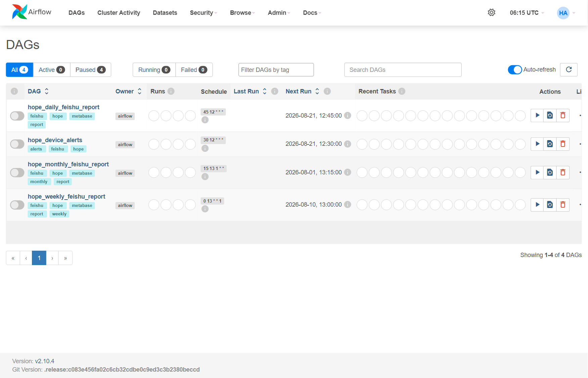
Task: Delete the hope_weekly_feishu_report DAG
Action: click(563, 205)
